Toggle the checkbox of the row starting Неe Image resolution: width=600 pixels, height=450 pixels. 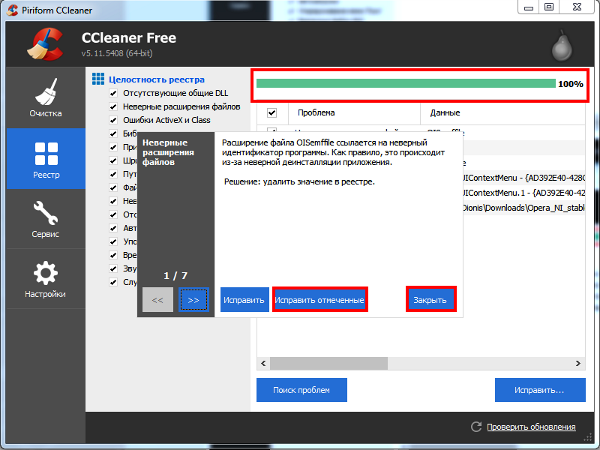[x=113, y=201]
